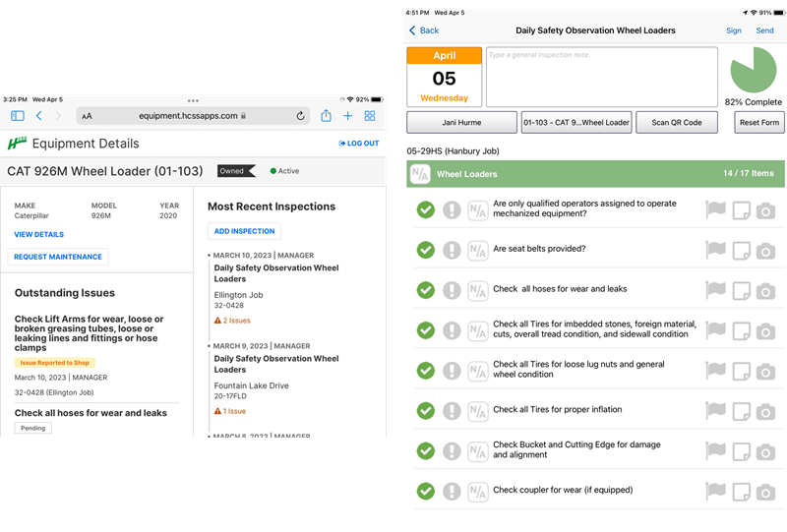Set seat belts provided to N/A
787x532 pixels.
point(477,250)
